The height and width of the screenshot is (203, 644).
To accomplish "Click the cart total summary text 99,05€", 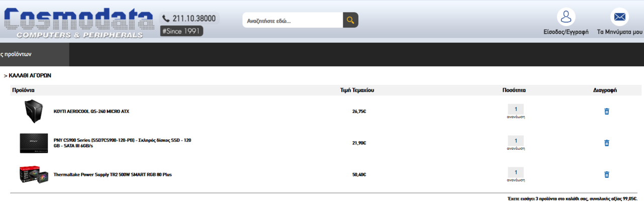I will pyautogui.click(x=573, y=199).
